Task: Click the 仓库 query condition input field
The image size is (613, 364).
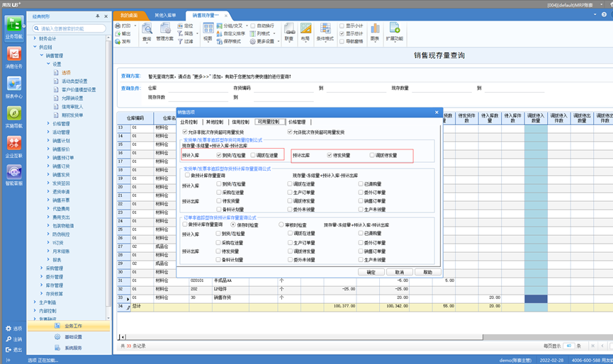Action: point(184,89)
